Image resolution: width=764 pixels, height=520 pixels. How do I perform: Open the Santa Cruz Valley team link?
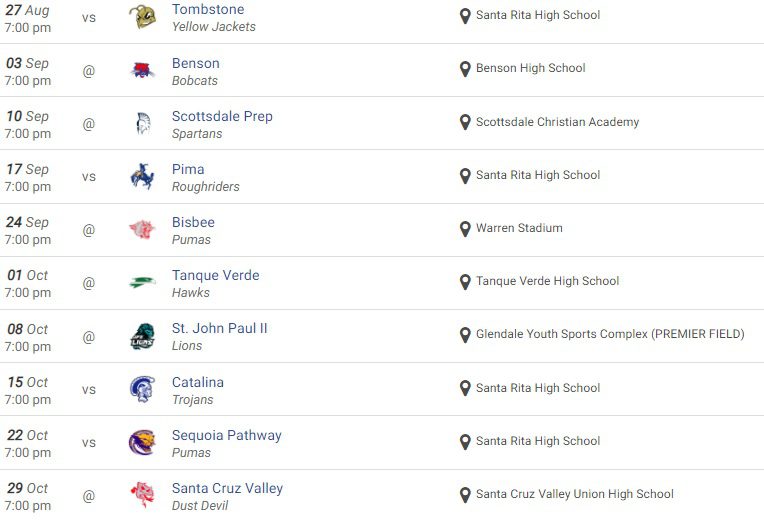[x=227, y=488]
